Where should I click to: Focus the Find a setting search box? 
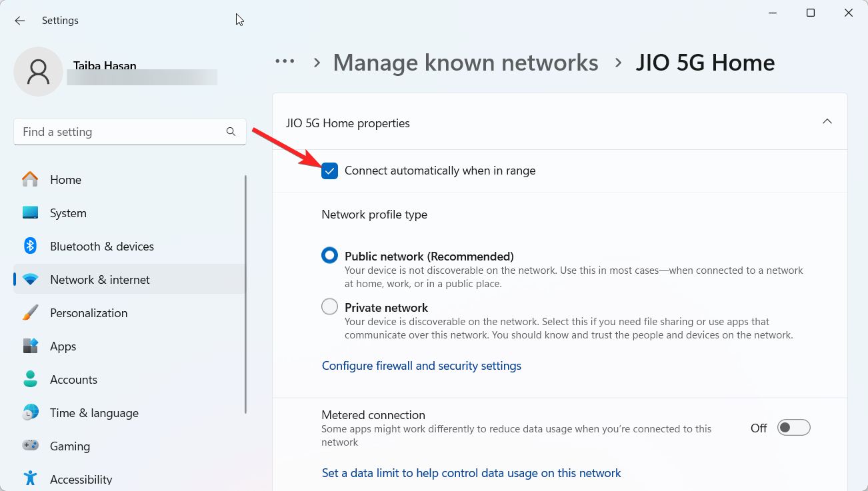[x=130, y=132]
